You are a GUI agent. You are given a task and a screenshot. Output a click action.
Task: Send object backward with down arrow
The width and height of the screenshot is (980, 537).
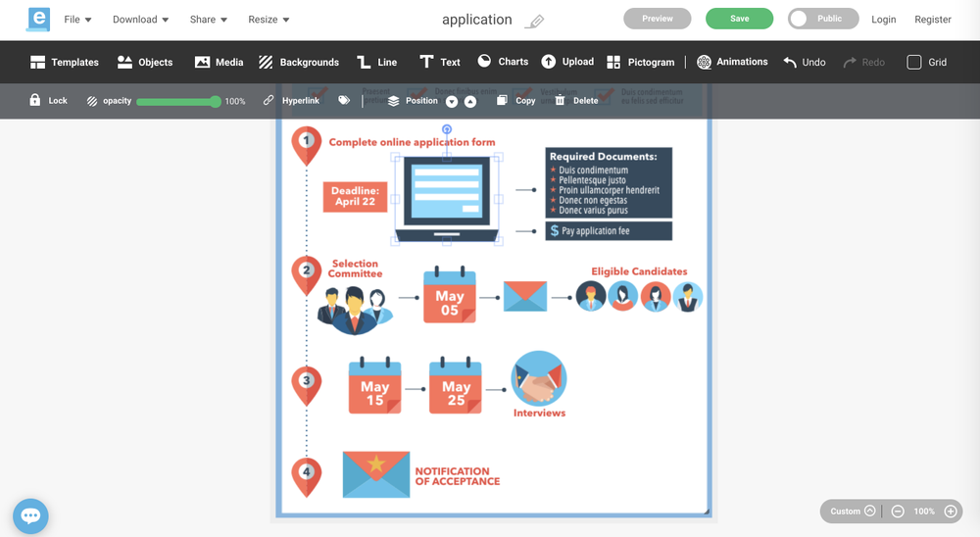452,101
